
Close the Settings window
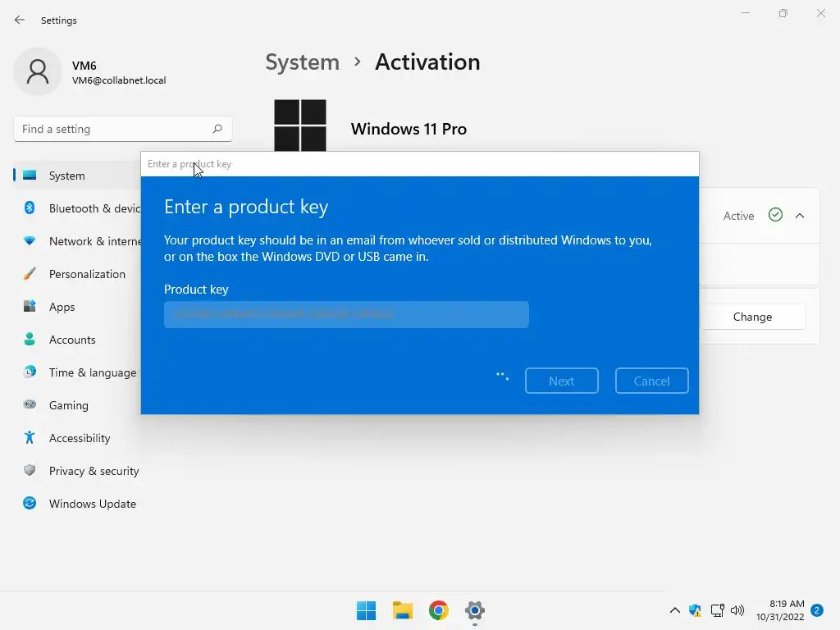(820, 13)
